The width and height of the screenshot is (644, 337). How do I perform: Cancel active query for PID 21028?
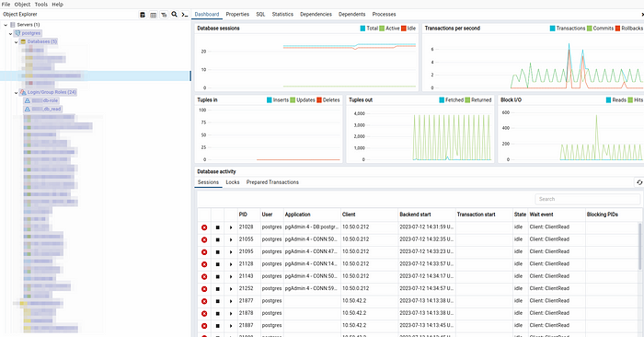[x=218, y=227]
